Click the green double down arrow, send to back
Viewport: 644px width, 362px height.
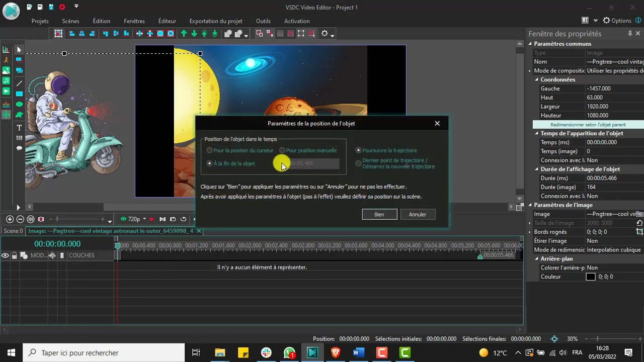215,34
